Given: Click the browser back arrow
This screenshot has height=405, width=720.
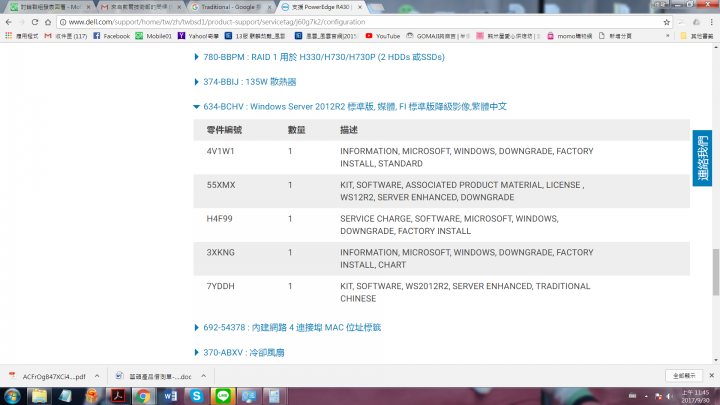Looking at the screenshot, I should (9, 22).
